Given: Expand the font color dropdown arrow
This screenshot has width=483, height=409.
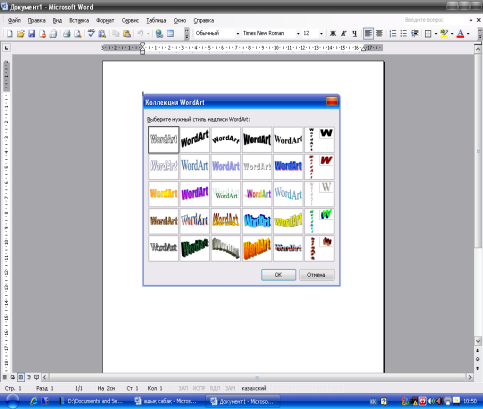Looking at the screenshot, I should (468, 34).
